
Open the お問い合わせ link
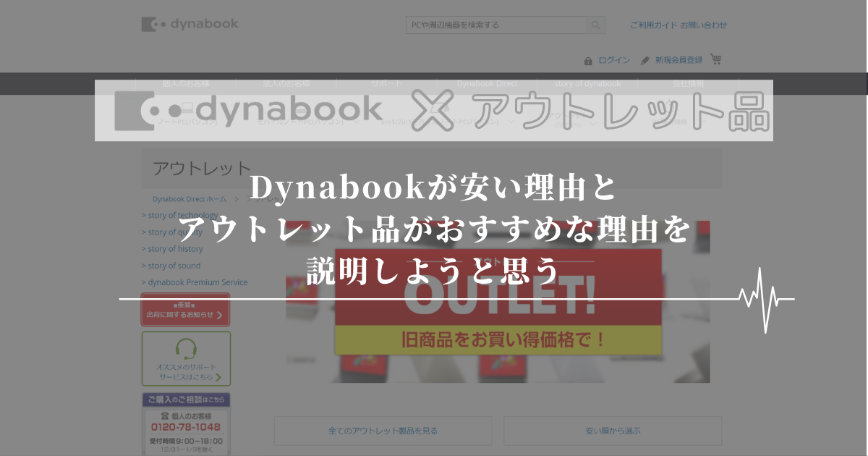(x=704, y=25)
